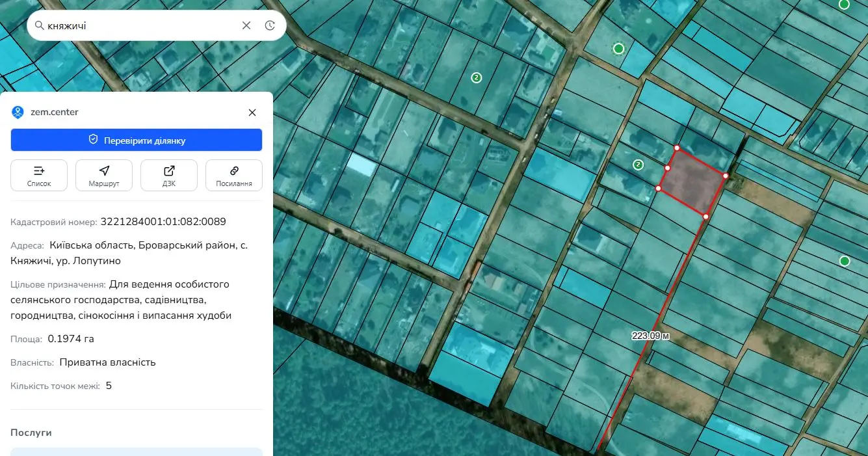
Task: Click green circle marker on right edge
Action: (x=845, y=261)
